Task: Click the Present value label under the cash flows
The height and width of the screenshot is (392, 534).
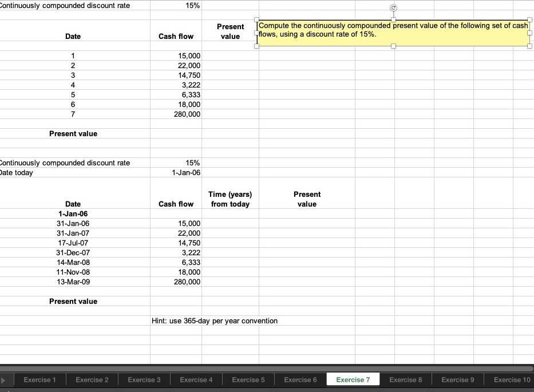Action: pyautogui.click(x=73, y=133)
